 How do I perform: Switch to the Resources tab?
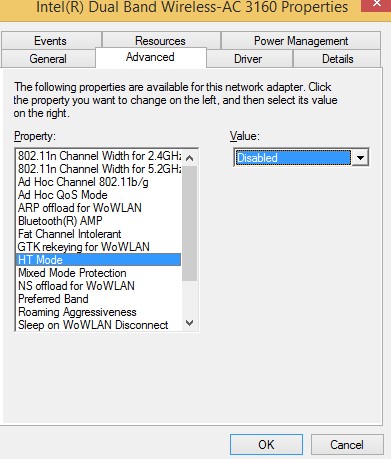point(160,41)
